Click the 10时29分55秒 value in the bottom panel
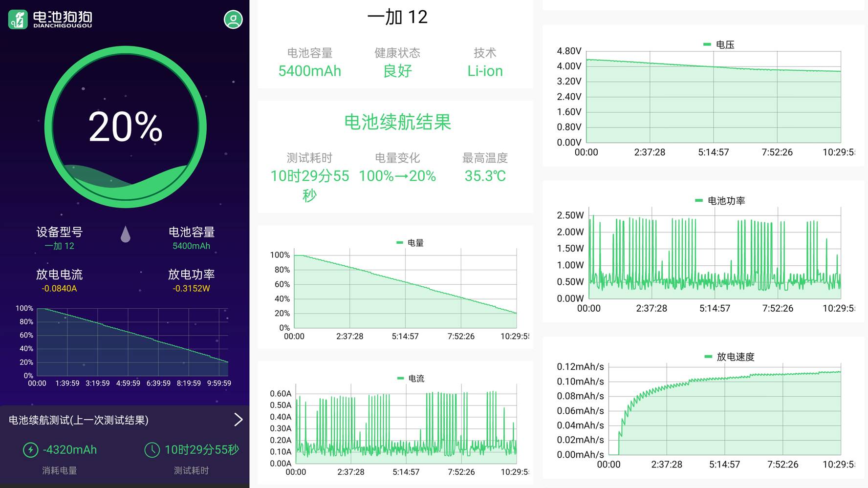Viewport: 868px width, 488px height. [201, 450]
